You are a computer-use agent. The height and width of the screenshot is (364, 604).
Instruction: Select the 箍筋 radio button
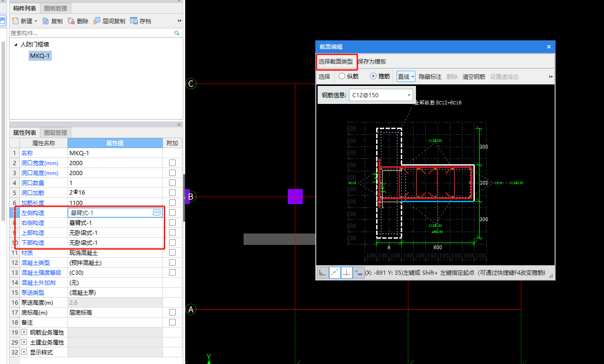click(373, 76)
